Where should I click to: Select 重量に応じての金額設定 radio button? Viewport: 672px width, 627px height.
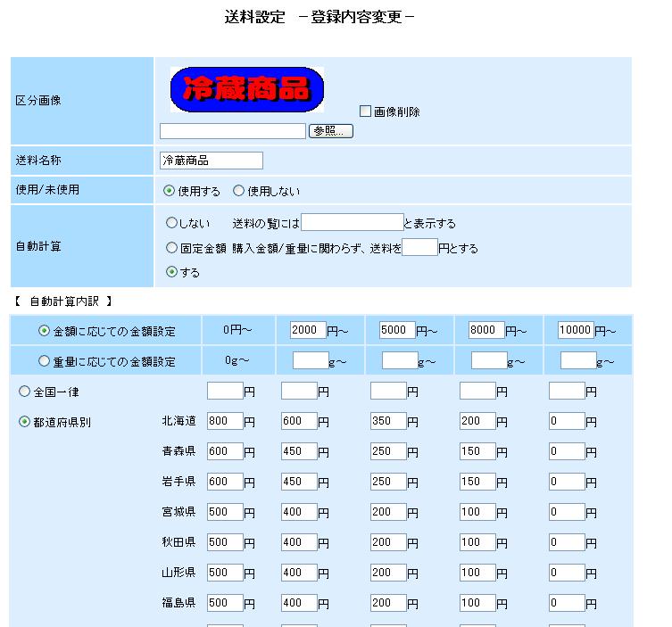[45, 361]
